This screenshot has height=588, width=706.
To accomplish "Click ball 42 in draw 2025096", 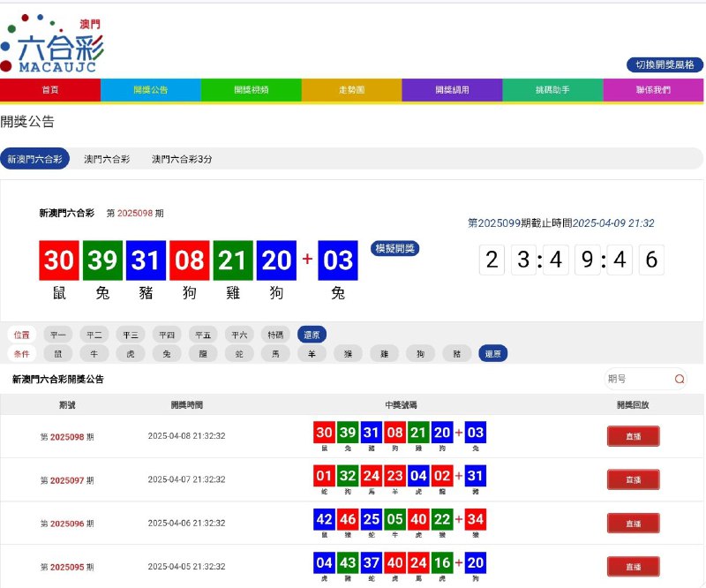I will point(324,519).
